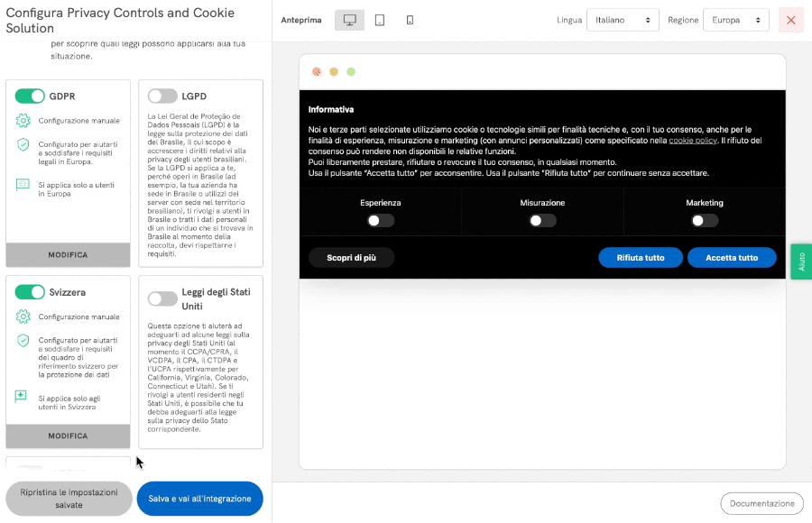This screenshot has height=523, width=812.
Task: Click the Svizzera location bubble icon
Action: point(23,396)
